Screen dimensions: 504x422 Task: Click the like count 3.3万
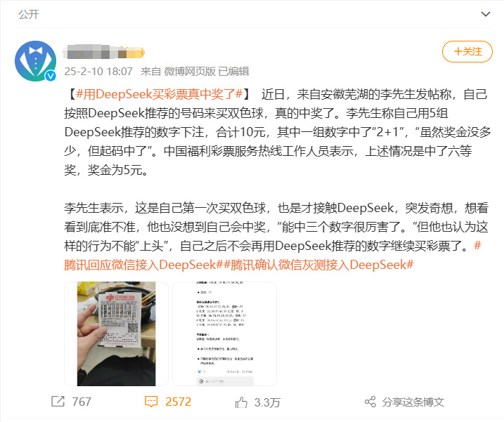point(267,402)
